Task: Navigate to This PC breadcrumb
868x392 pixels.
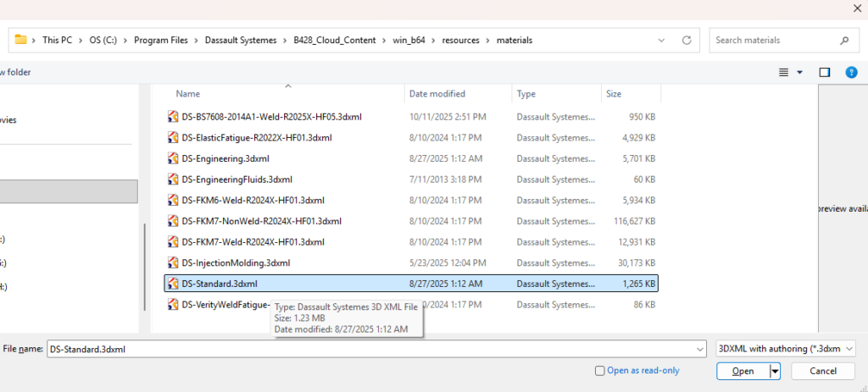Action: 57,41
